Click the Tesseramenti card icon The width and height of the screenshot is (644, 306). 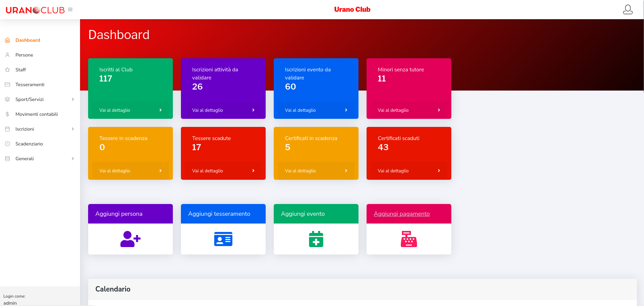(x=7, y=84)
